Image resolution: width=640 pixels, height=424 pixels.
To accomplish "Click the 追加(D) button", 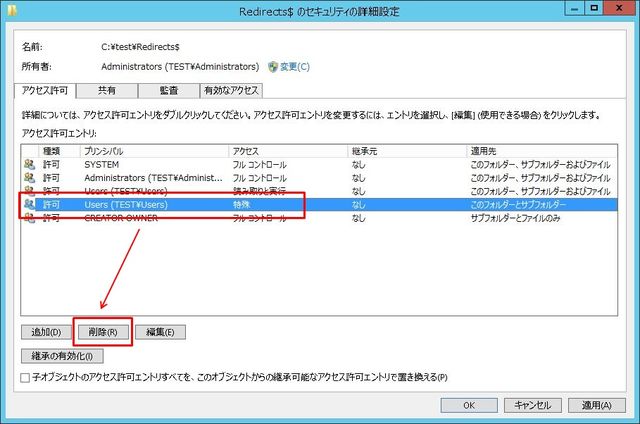I will click(x=46, y=332).
